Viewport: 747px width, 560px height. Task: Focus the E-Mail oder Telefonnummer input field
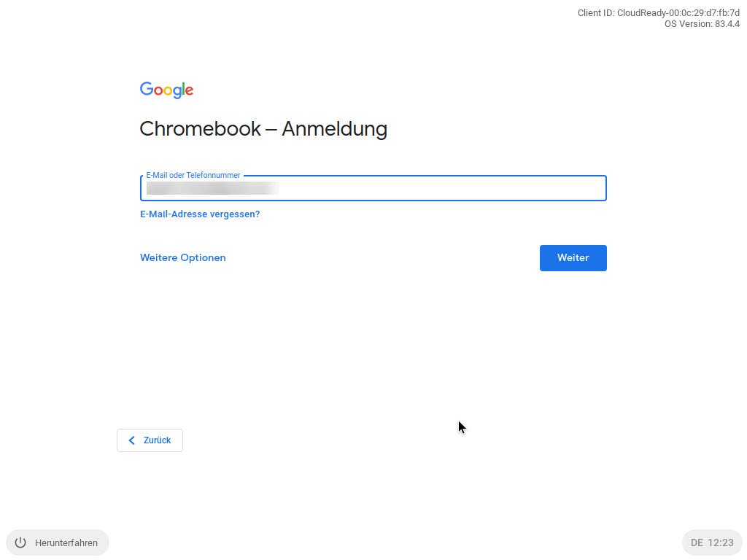coord(373,188)
